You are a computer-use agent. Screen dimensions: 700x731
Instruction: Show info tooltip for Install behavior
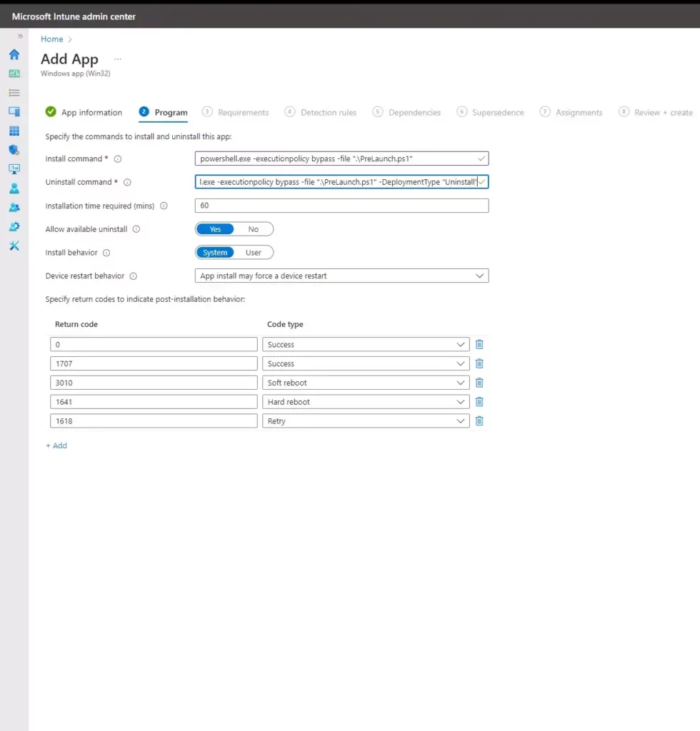point(106,253)
